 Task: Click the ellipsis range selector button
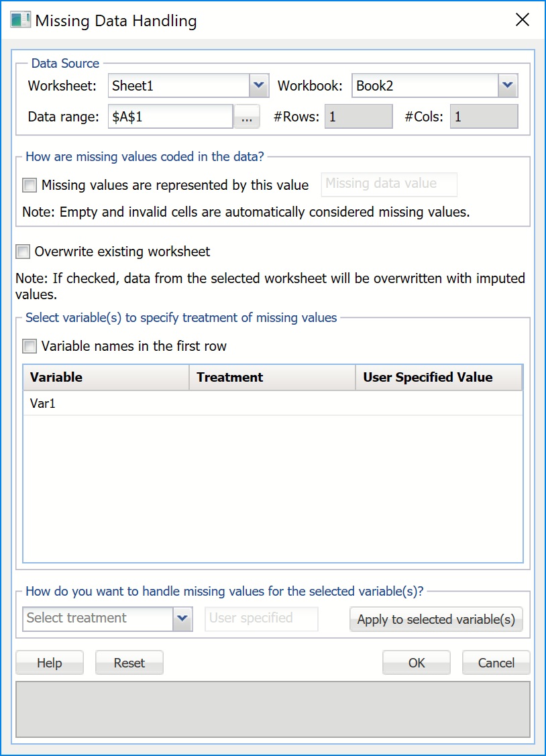(x=246, y=117)
